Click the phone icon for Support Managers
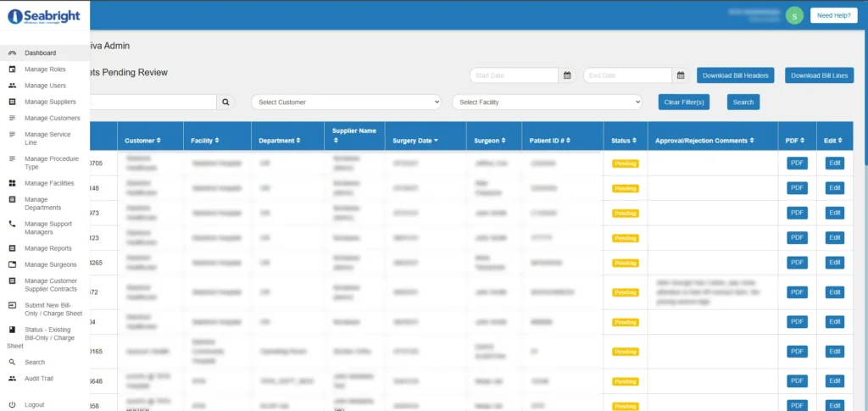 [x=12, y=224]
